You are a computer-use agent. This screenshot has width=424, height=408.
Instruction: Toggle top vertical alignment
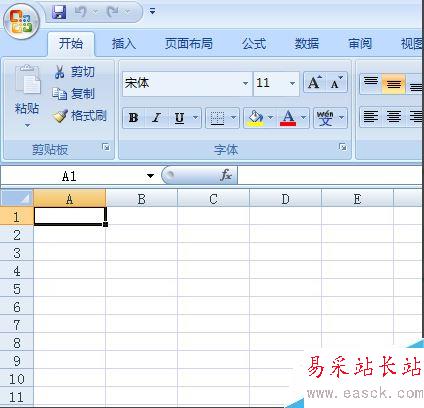click(371, 83)
